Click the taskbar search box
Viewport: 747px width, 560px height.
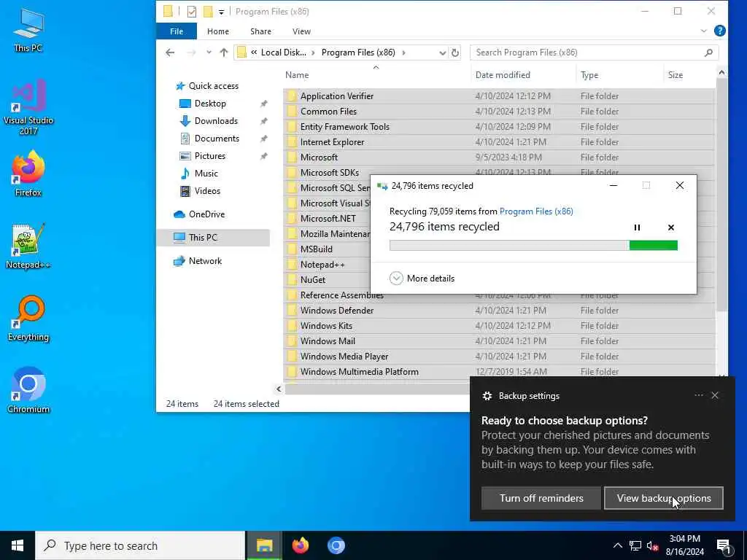pos(140,545)
